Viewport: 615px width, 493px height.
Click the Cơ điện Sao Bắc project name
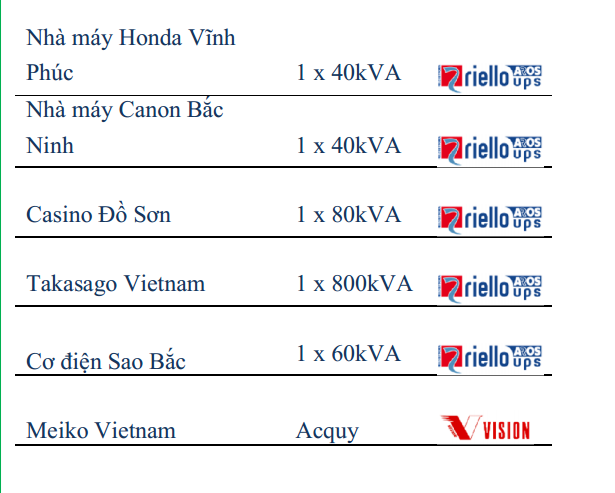pos(106,361)
